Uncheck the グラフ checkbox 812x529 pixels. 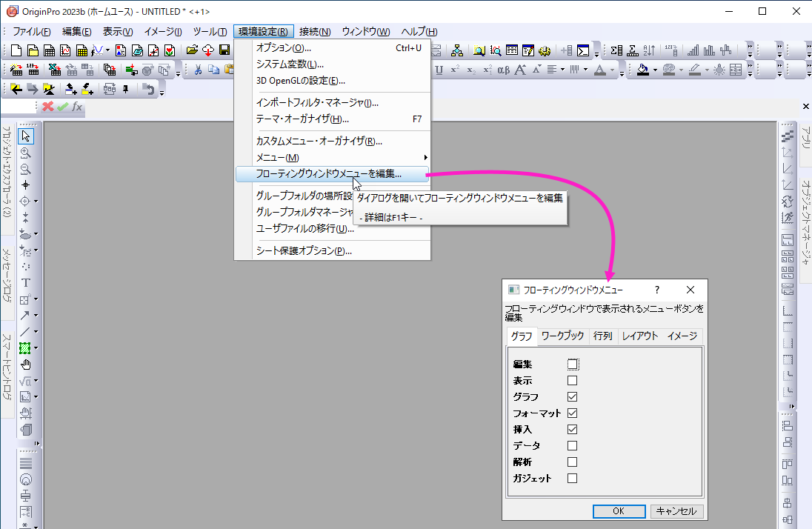click(572, 397)
